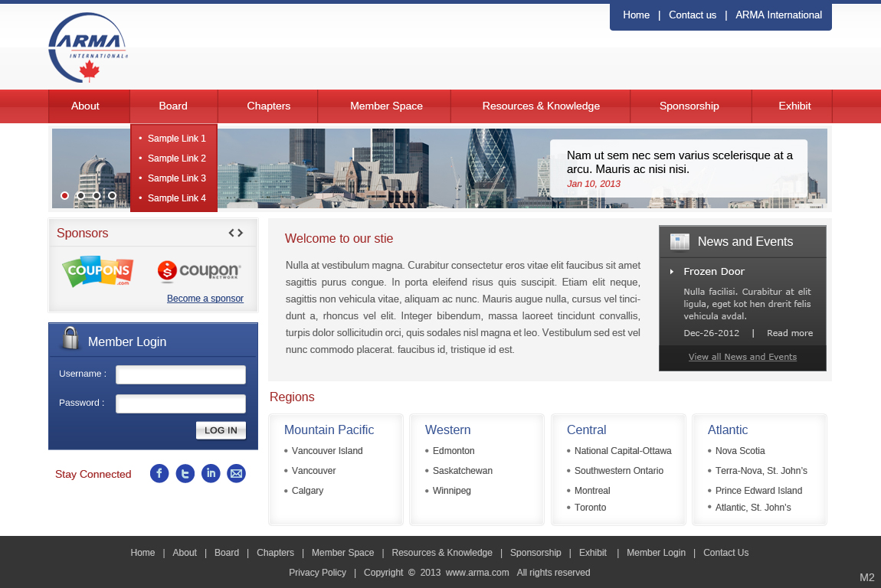
Task: Open Resources & Knowledge in the red navigation bar
Action: 541,106
